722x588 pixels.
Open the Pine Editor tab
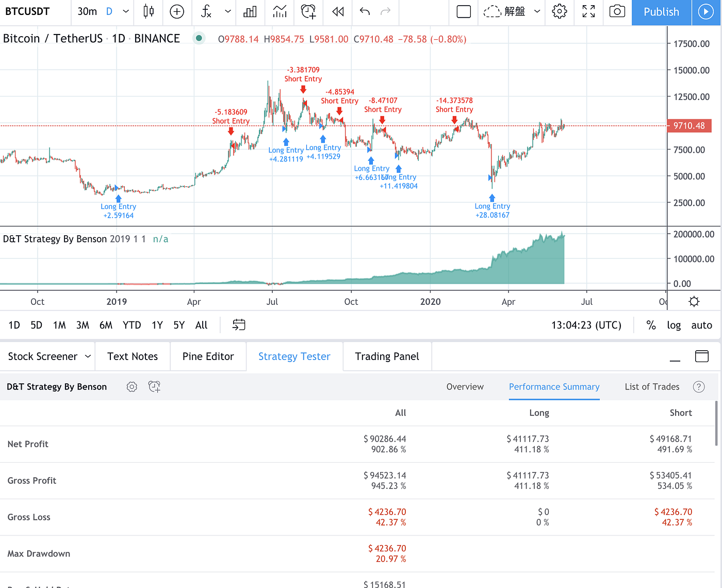point(208,356)
